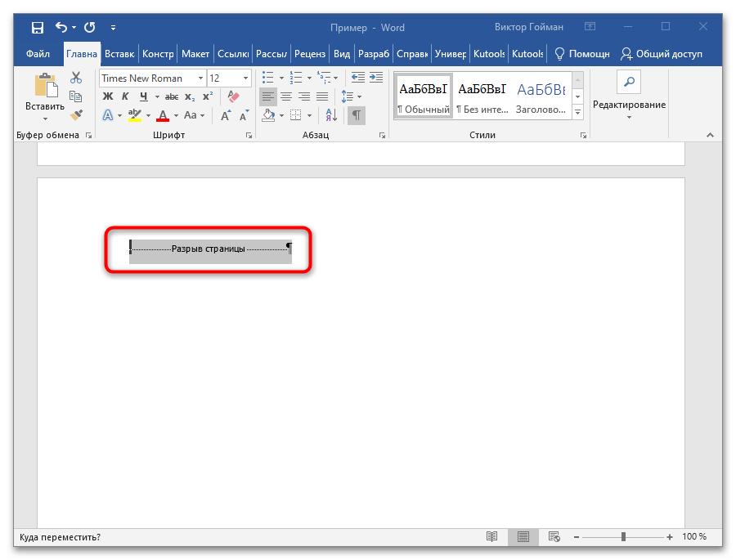Expand styles gallery more arrow
Screen dimensions: 736x560
(578, 112)
